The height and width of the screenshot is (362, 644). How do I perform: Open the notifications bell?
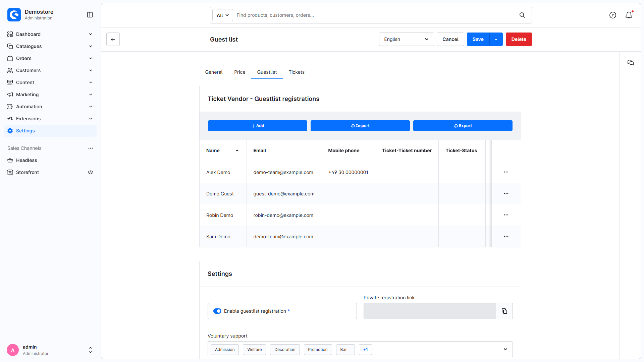coord(629,15)
